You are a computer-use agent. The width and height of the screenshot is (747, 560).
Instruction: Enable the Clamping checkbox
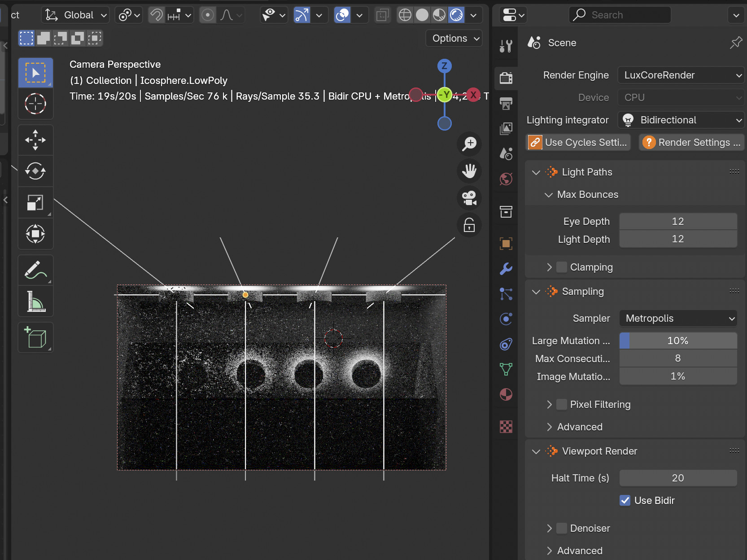coord(562,267)
